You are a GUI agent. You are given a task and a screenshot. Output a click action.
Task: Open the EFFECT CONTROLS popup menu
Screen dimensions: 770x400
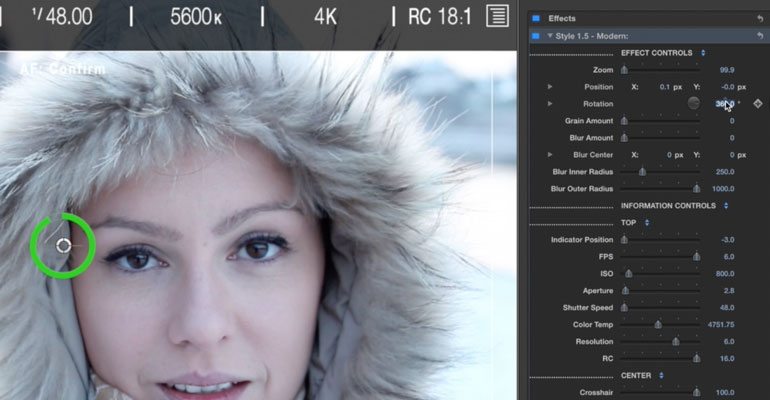pyautogui.click(x=703, y=53)
